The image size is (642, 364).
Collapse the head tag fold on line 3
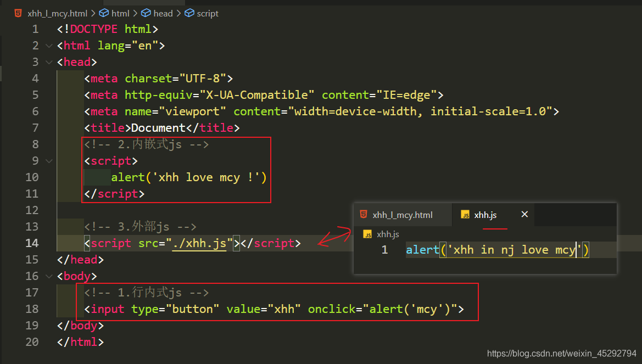point(49,62)
